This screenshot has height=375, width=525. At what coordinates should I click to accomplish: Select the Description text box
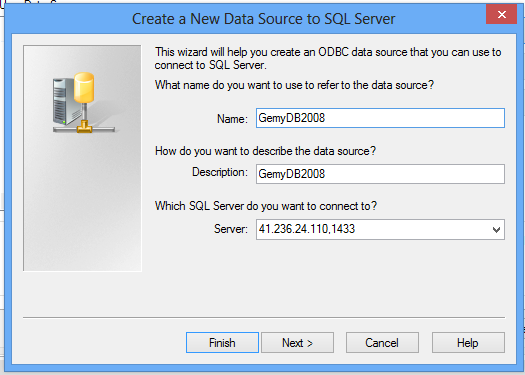click(x=380, y=174)
